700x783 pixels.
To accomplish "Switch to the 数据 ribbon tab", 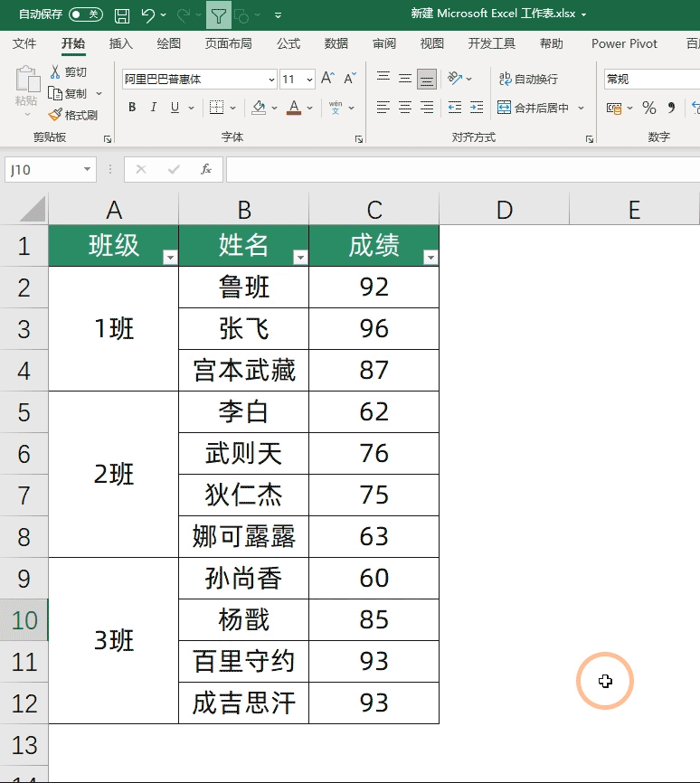I will pos(336,43).
